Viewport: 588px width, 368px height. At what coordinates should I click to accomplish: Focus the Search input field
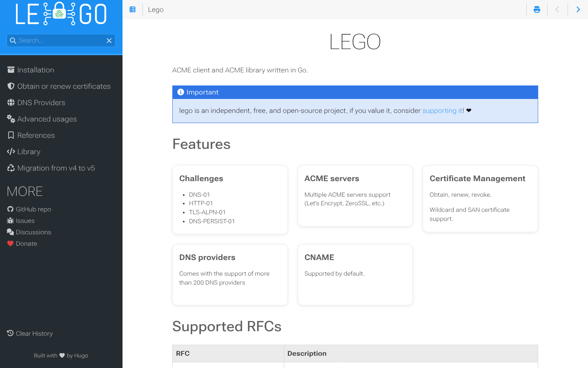pyautogui.click(x=61, y=40)
